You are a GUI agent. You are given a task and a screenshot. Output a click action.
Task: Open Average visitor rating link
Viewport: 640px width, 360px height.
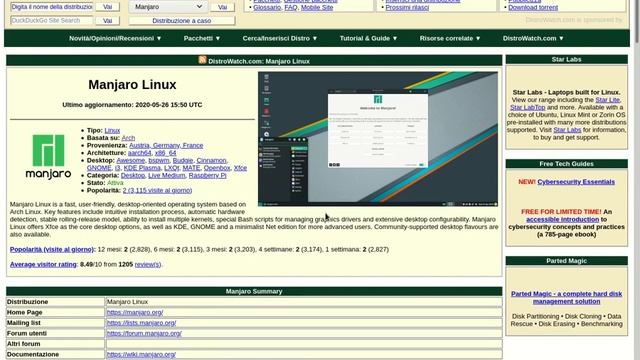pos(43,264)
